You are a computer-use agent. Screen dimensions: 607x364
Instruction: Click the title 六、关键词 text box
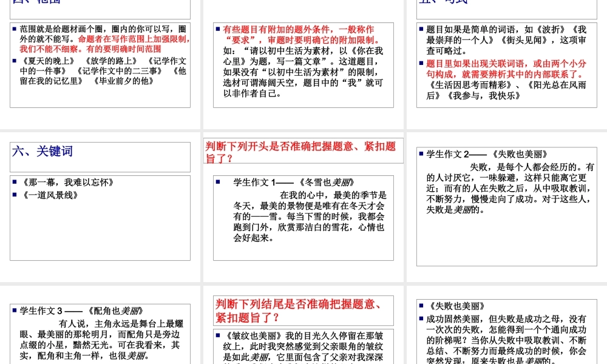point(42,151)
